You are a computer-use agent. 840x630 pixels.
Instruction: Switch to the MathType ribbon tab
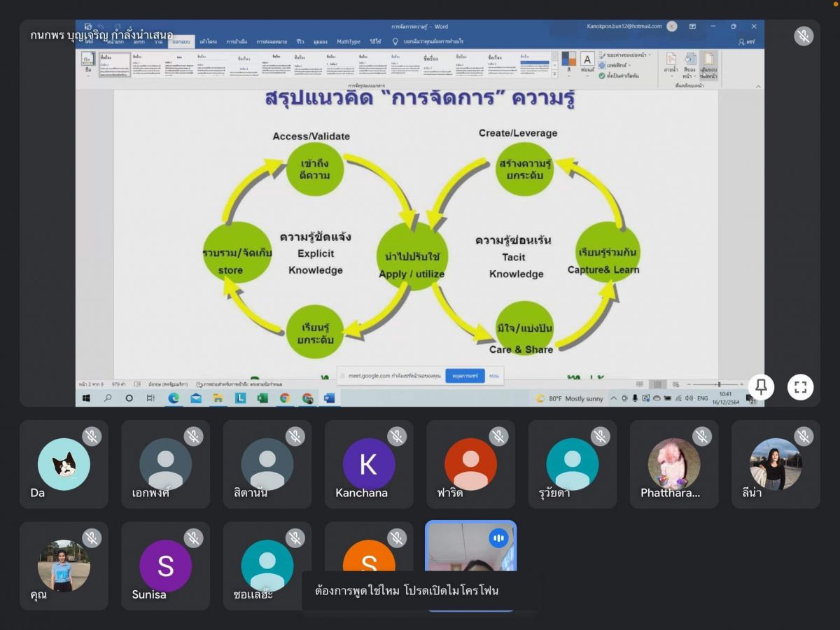coord(348,42)
